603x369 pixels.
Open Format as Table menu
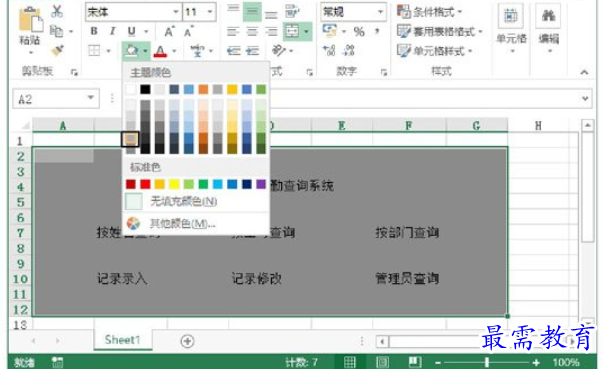[440, 31]
